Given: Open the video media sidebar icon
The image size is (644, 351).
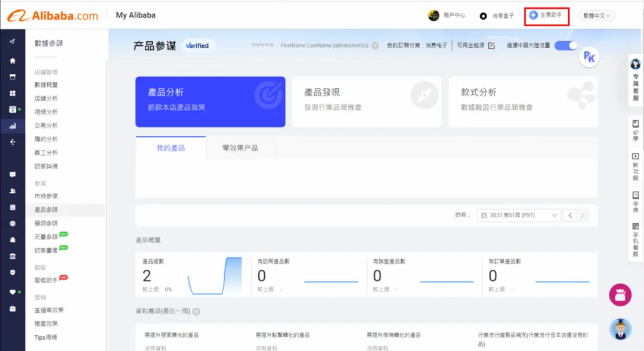Looking at the screenshot, I should tap(13, 109).
